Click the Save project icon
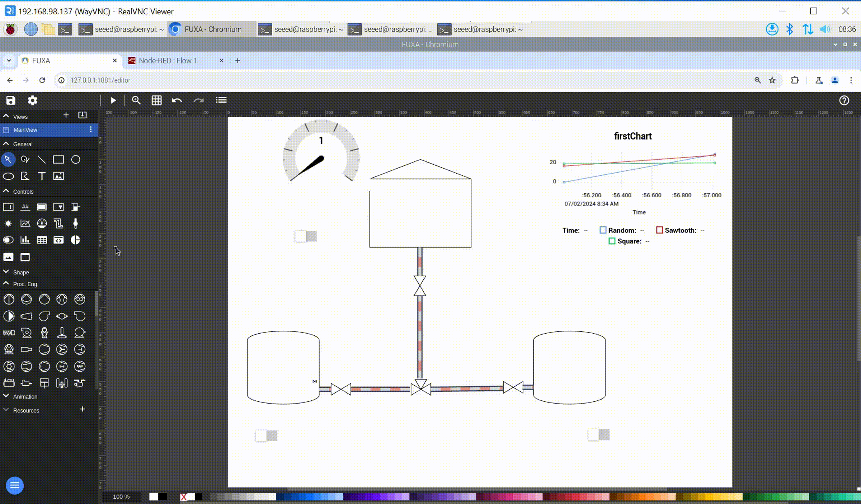Viewport: 861px width, 504px height. (11, 100)
